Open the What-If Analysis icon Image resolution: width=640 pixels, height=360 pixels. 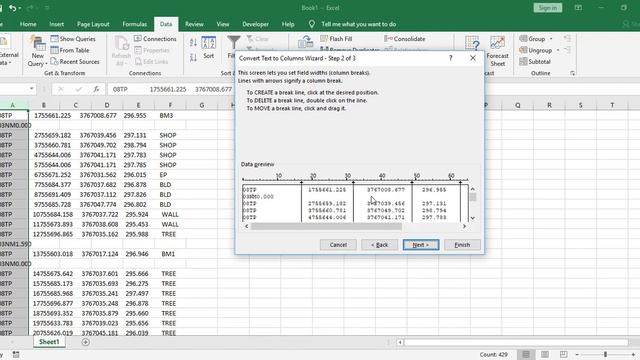tap(472, 43)
